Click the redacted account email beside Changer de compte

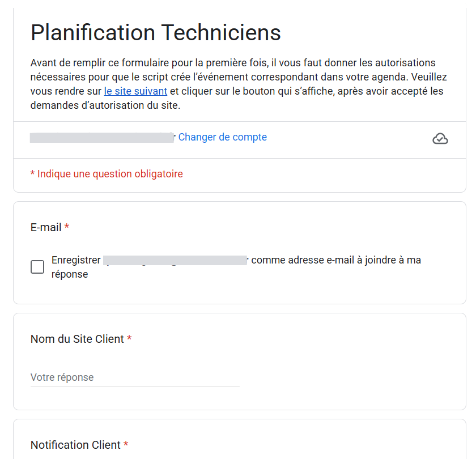tap(103, 138)
